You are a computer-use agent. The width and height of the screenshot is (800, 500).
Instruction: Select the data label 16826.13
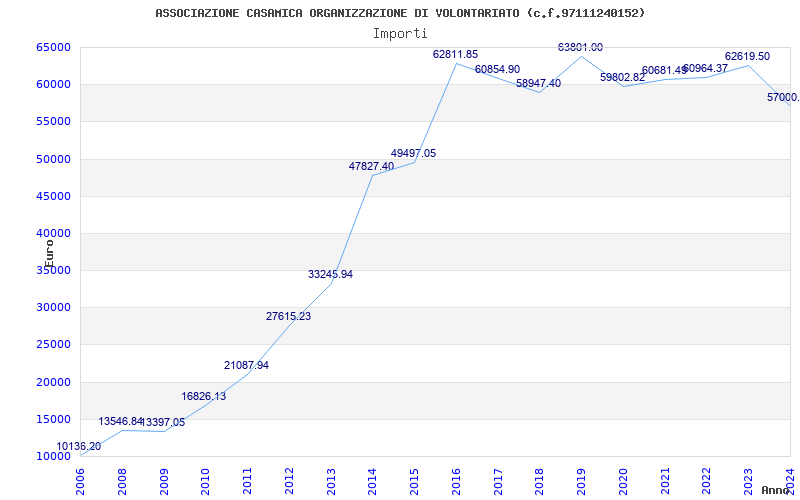204,396
